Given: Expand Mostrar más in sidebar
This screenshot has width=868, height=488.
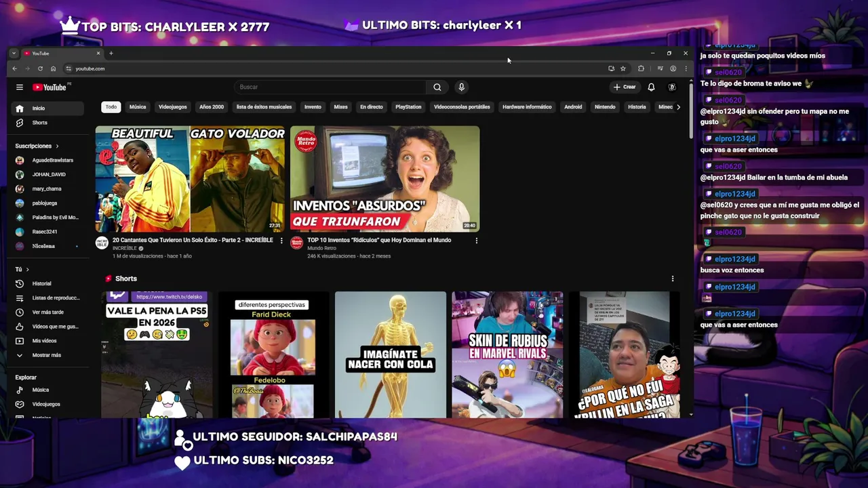Looking at the screenshot, I should coord(47,355).
